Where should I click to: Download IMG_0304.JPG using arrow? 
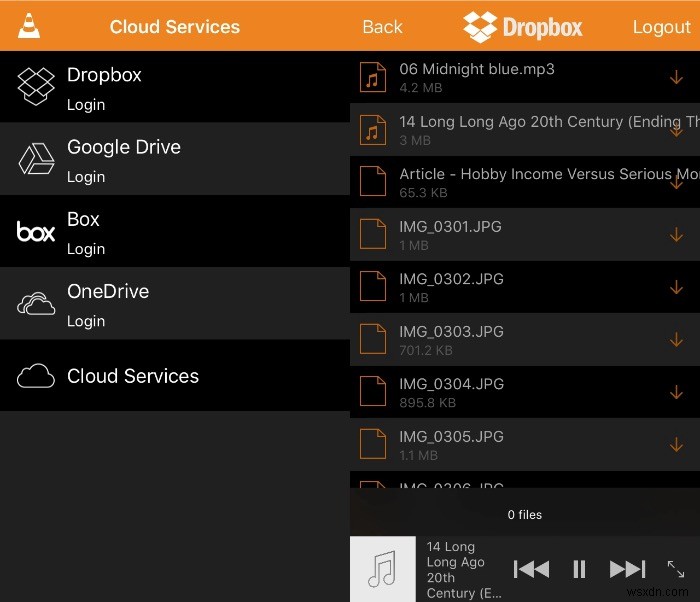[x=676, y=392]
